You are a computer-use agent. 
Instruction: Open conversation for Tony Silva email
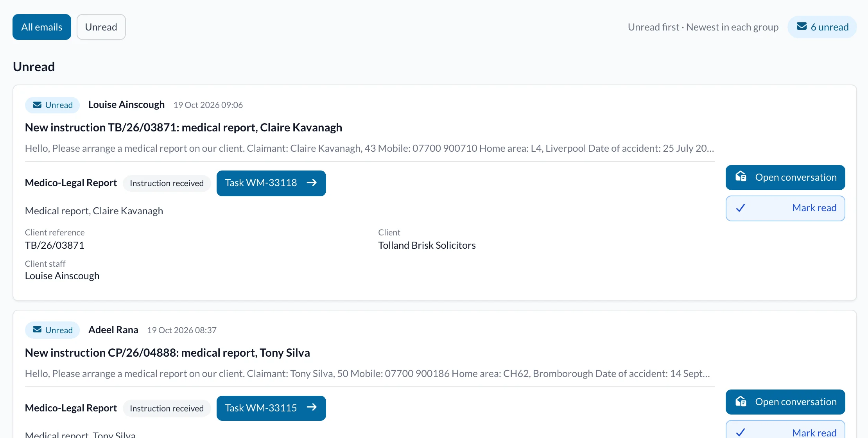point(786,402)
